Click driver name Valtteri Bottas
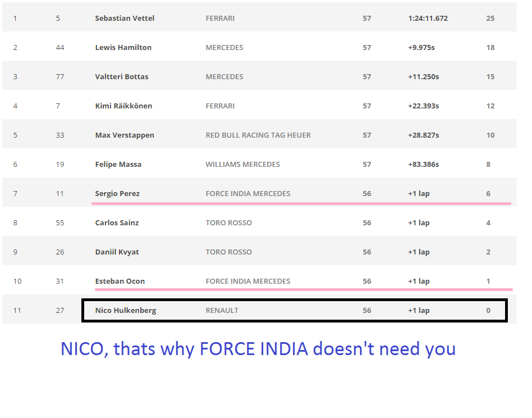 pyautogui.click(x=121, y=77)
